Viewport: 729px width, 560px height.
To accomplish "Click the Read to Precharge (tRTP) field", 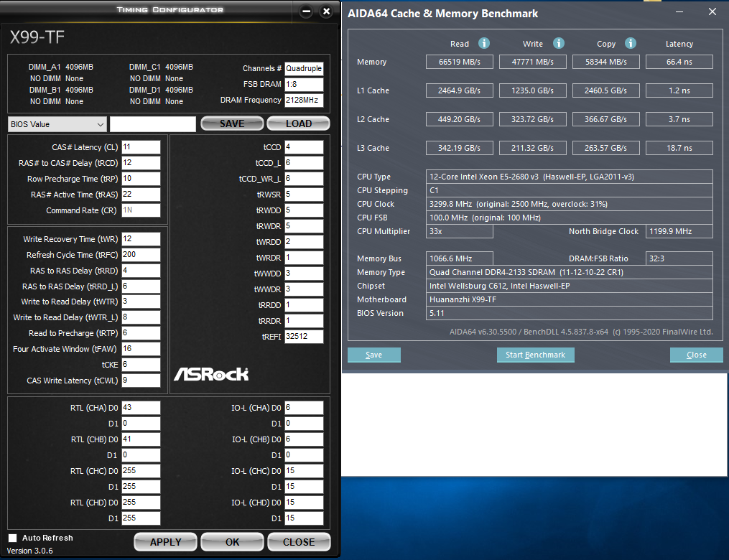I will pyautogui.click(x=141, y=332).
